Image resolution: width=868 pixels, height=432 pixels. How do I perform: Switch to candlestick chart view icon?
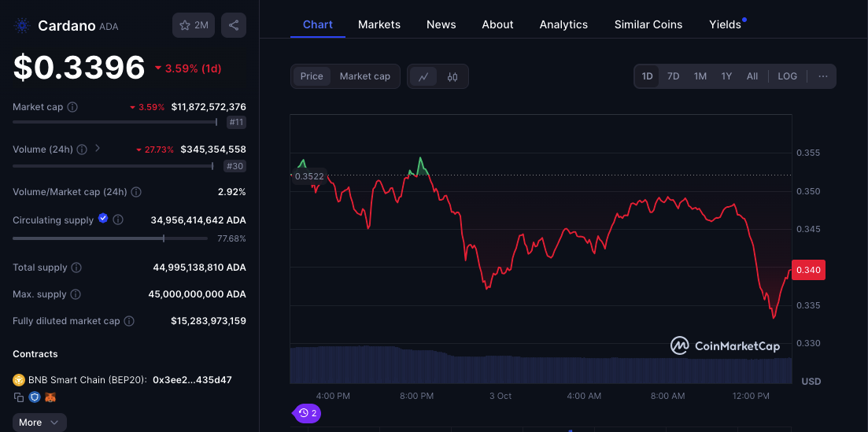[452, 76]
